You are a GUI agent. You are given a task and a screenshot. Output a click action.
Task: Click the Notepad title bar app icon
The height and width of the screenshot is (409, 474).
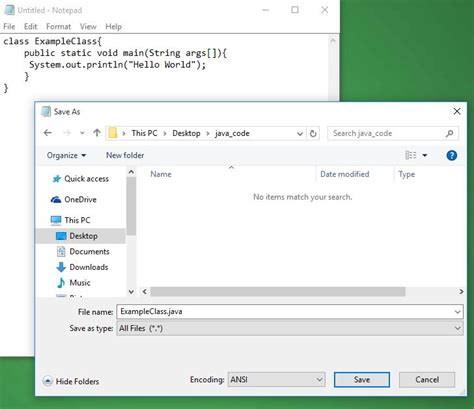coord(9,10)
